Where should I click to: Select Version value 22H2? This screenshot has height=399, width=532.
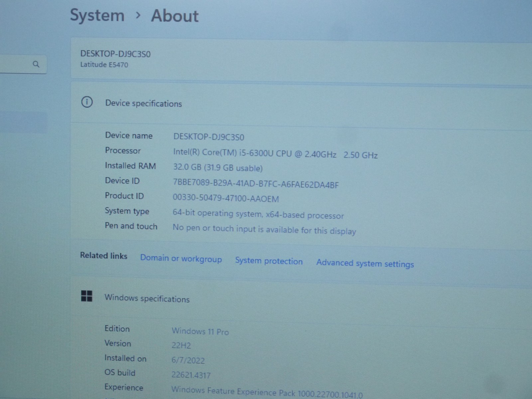pyautogui.click(x=181, y=345)
